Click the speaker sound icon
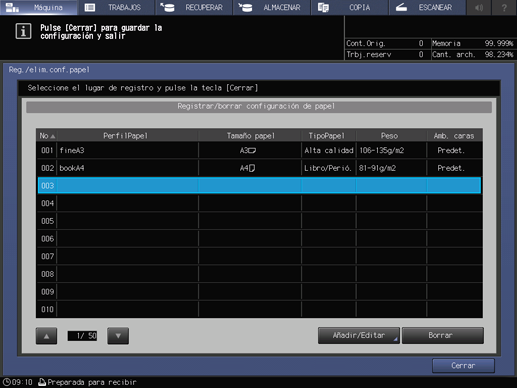Image resolution: width=517 pixels, height=388 pixels. (479, 7)
